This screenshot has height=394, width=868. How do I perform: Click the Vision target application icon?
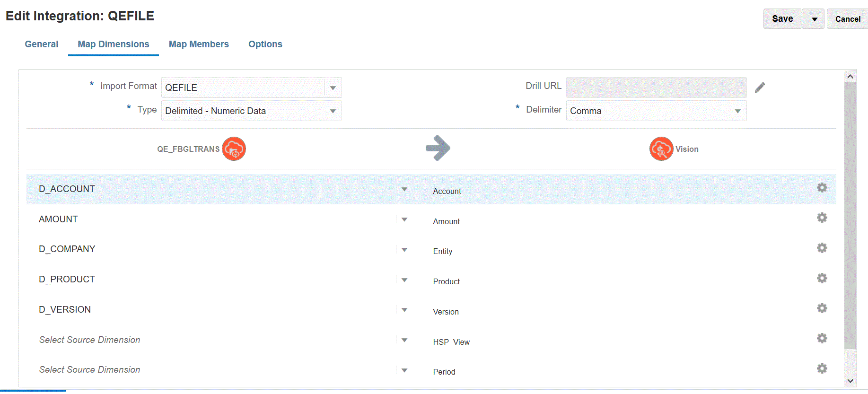pyautogui.click(x=661, y=149)
